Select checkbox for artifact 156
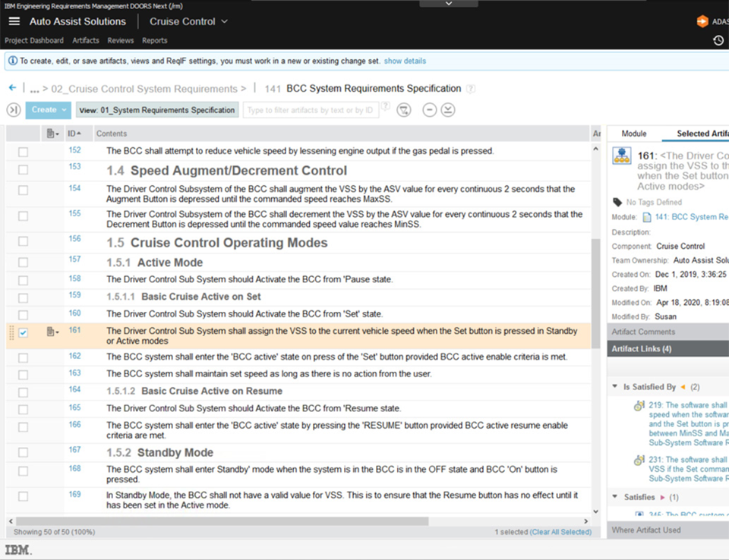Image resolution: width=729 pixels, height=560 pixels. (x=23, y=241)
